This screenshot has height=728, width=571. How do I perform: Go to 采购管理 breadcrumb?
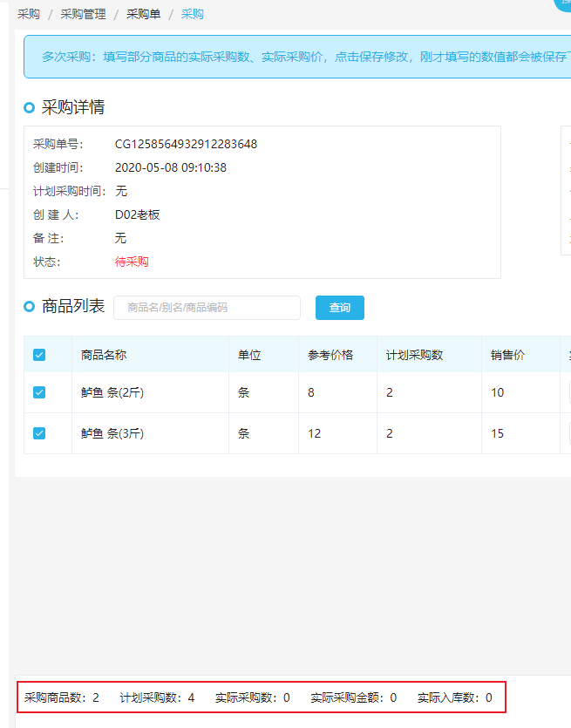(83, 14)
